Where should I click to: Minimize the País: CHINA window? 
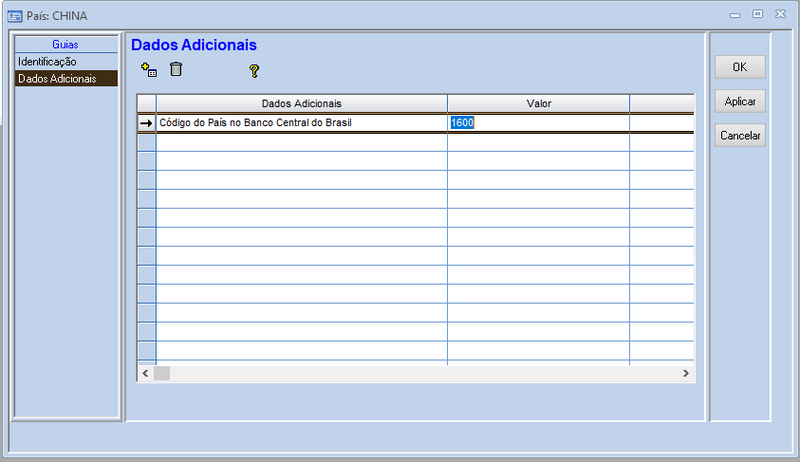click(737, 14)
